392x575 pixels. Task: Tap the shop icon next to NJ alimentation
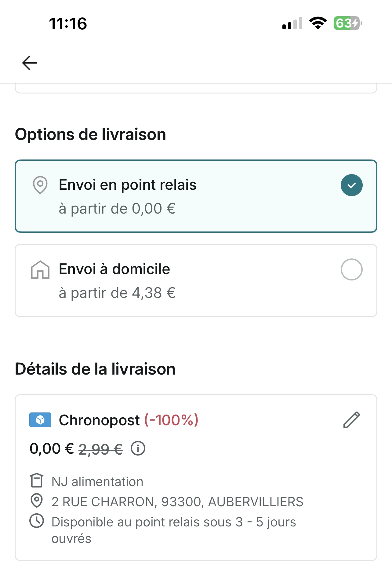click(37, 480)
